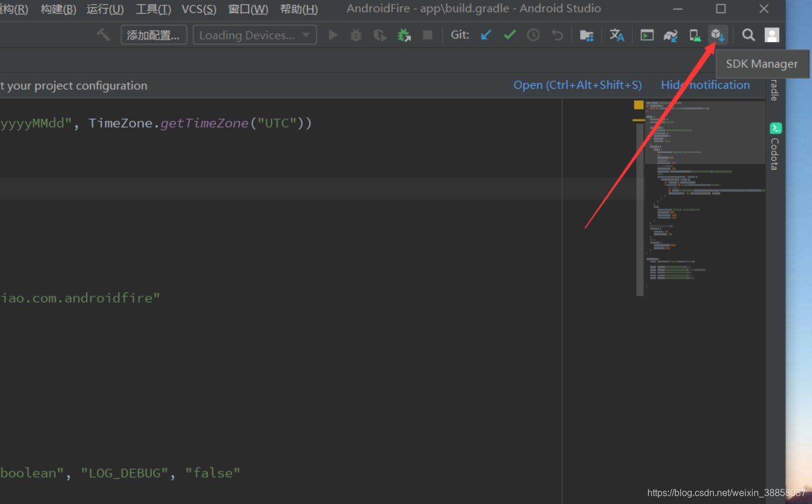The image size is (812, 504).
Task: Click Sync Project with Gradle Files icon
Action: click(671, 35)
